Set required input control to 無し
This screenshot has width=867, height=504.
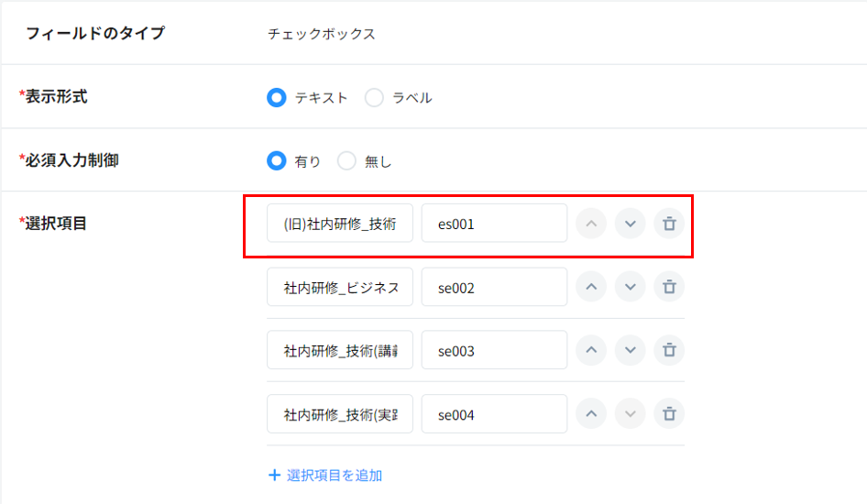click(x=346, y=161)
